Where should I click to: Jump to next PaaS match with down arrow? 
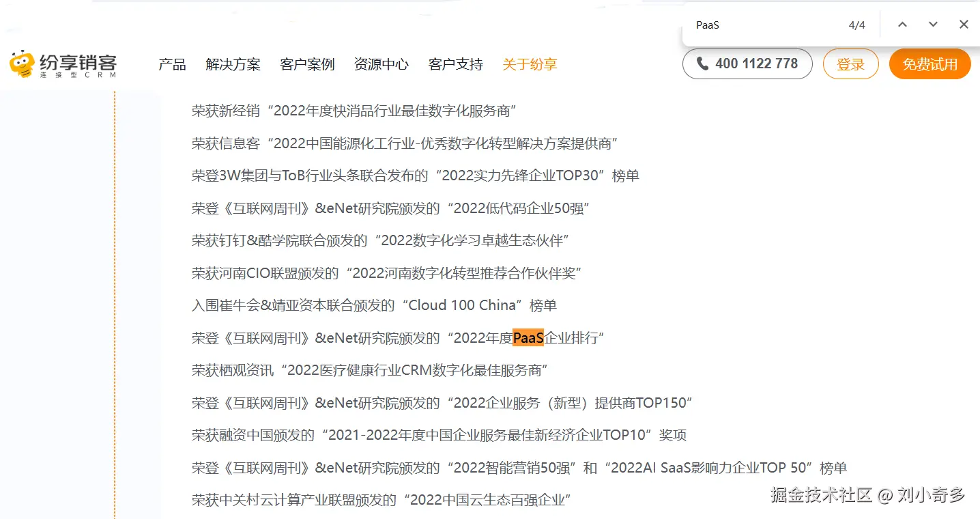pos(932,25)
